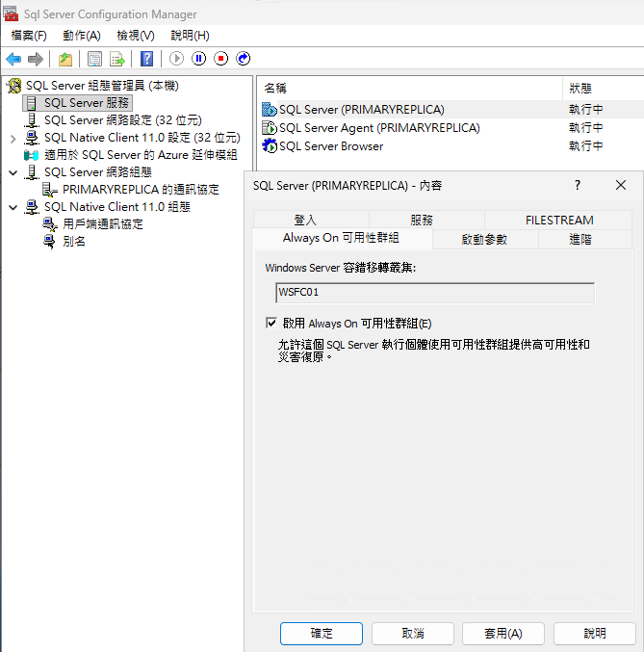The height and width of the screenshot is (652, 644).
Task: Click the WSFC01 cluster name field
Action: click(x=435, y=293)
